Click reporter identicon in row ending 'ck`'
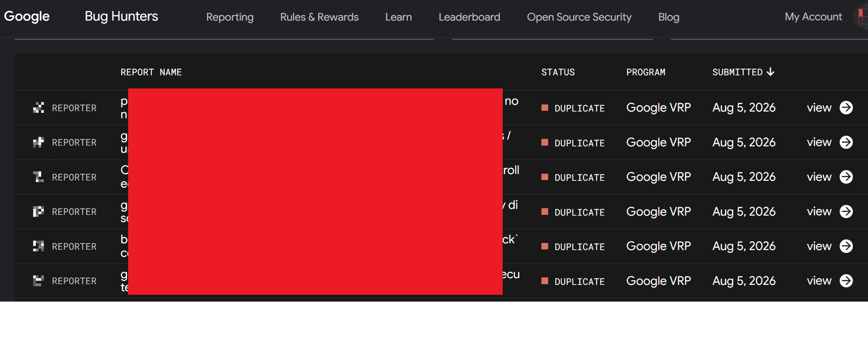868x341 pixels. pos(38,246)
